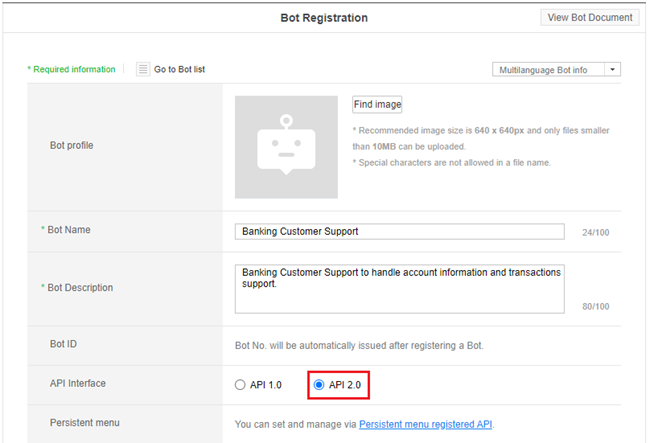Click inside the Bot Description text area
The width and height of the screenshot is (654, 443).
pyautogui.click(x=400, y=287)
